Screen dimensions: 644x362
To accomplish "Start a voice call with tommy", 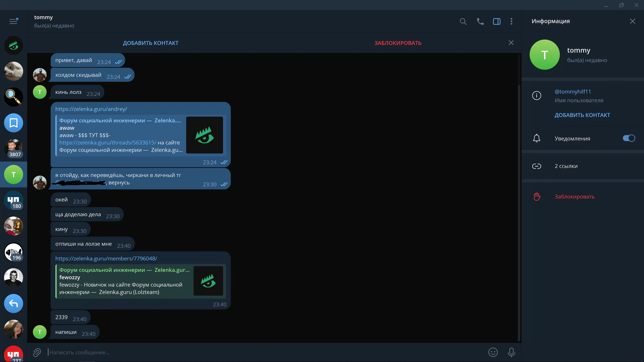I will pos(480,21).
